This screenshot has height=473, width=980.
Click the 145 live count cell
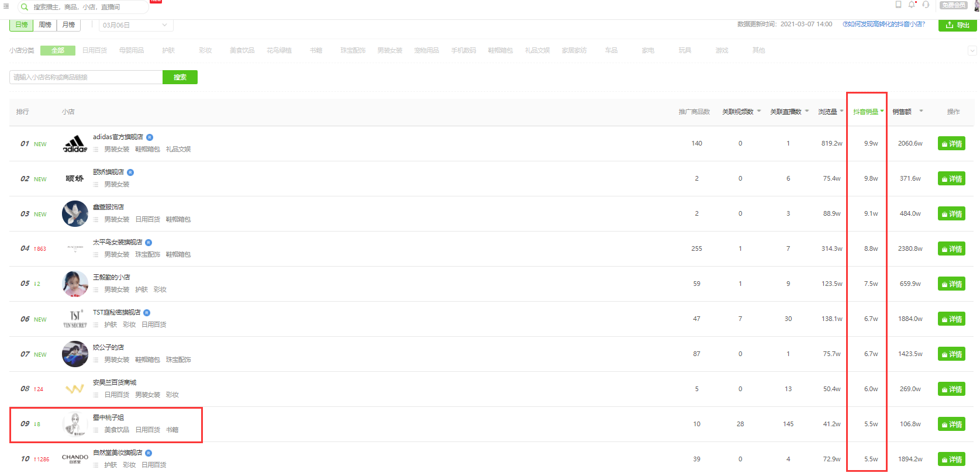coord(788,424)
